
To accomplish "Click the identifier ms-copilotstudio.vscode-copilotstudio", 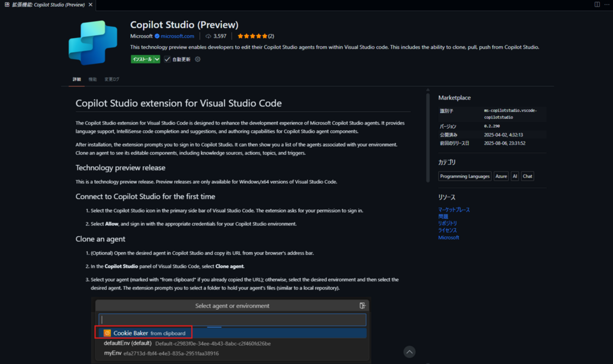I will coord(511,114).
